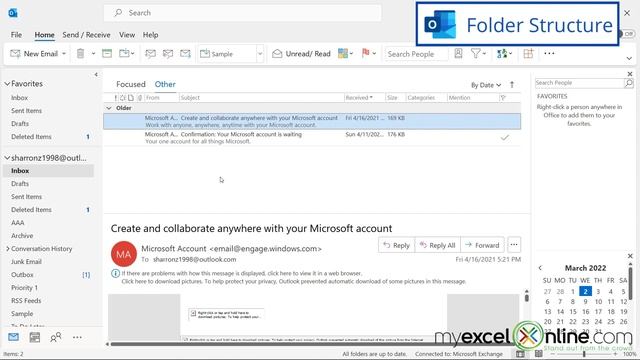Click the Categorize colored squares icon
This screenshot has height=360, width=640.
(x=343, y=53)
